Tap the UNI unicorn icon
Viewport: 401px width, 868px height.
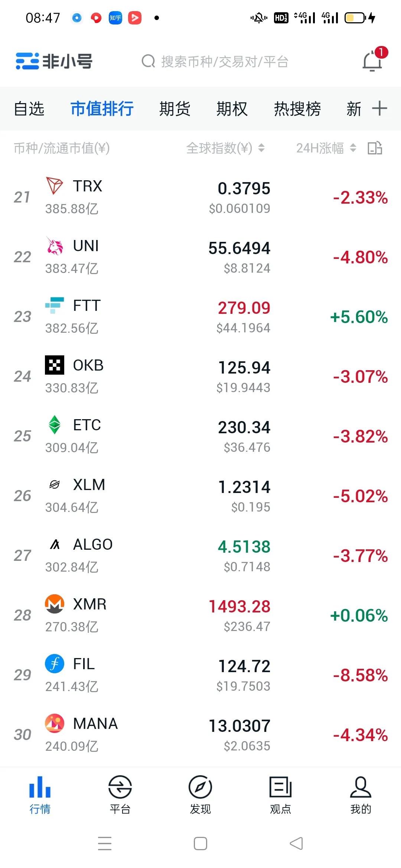point(55,246)
